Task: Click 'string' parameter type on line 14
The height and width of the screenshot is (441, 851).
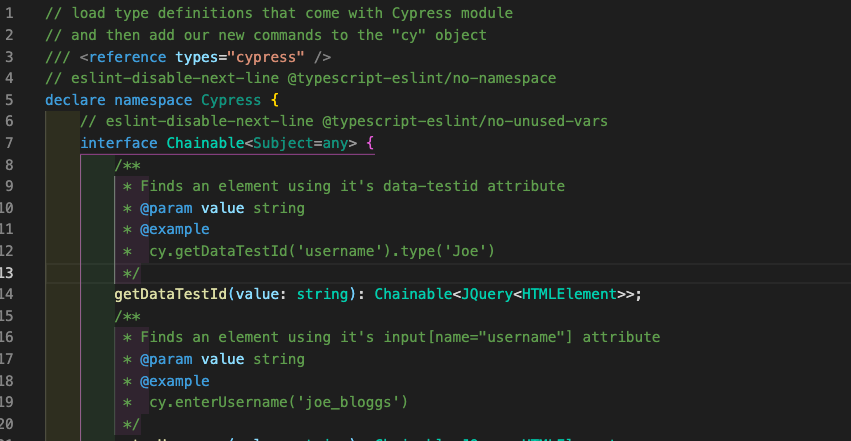Action: (x=322, y=294)
